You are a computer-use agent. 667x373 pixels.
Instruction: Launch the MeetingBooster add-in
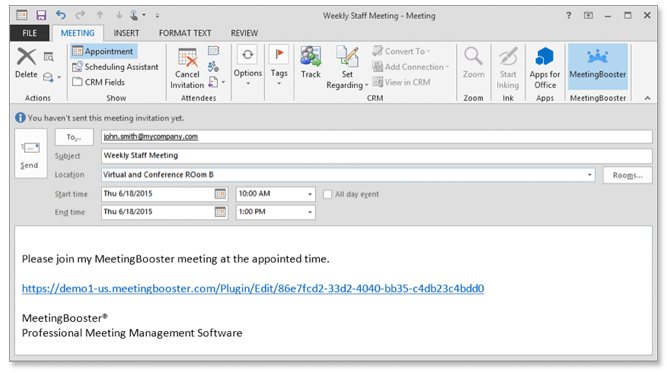(x=598, y=66)
